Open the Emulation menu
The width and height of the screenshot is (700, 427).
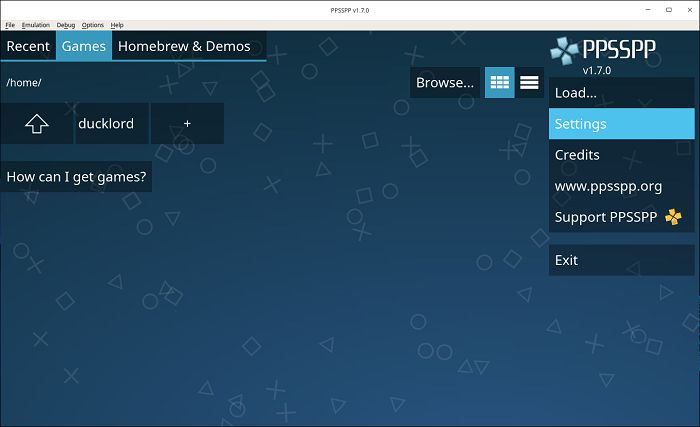[36, 25]
